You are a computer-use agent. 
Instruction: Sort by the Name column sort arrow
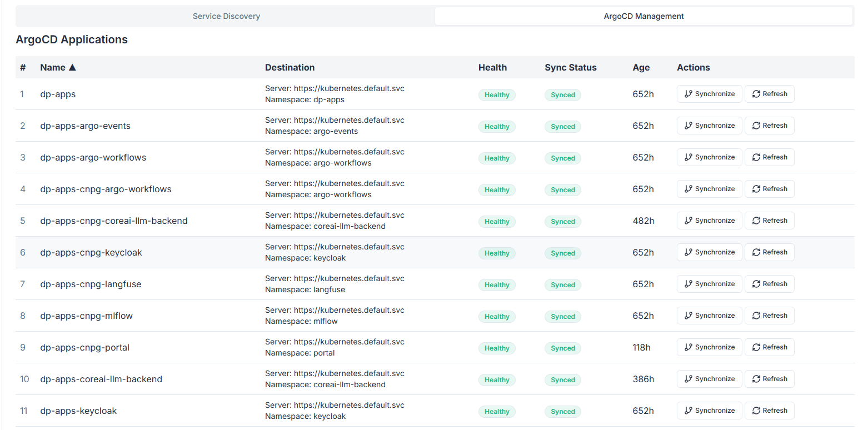pos(72,67)
